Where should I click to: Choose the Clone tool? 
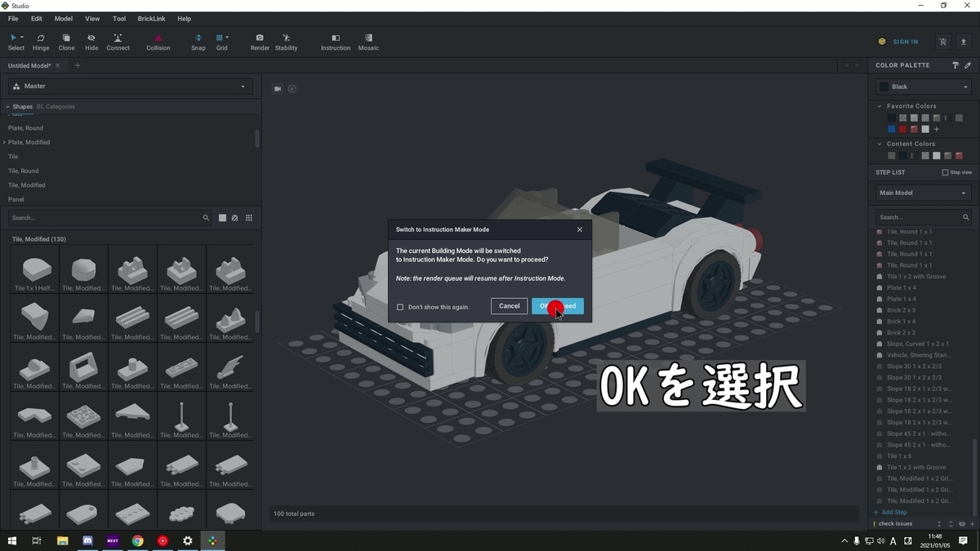tap(66, 42)
